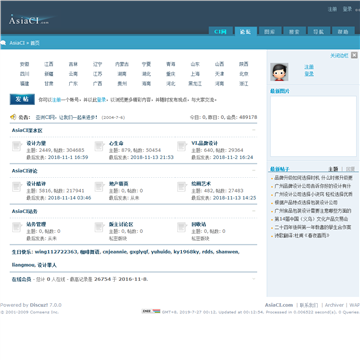Open the 设计力量 forum folder icon
360x360 pixels.
coord(17,146)
